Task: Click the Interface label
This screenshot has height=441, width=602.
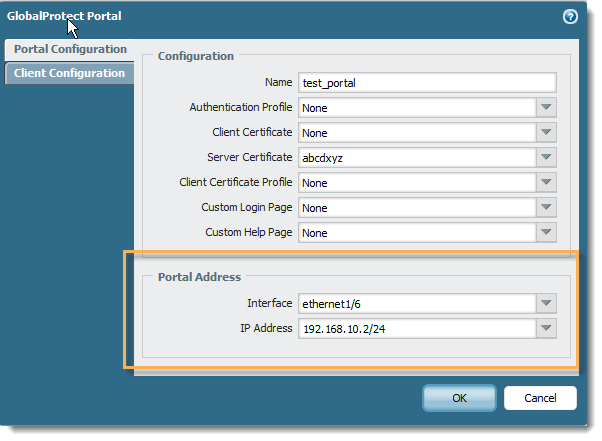Action: 270,303
